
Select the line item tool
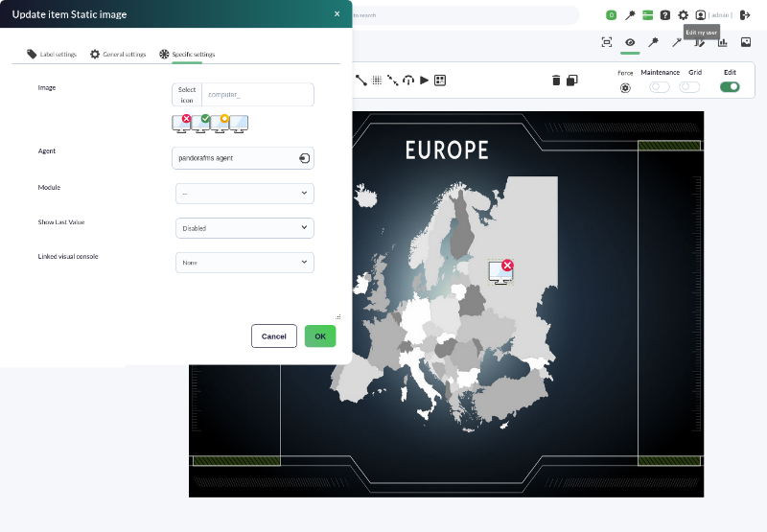(x=361, y=81)
